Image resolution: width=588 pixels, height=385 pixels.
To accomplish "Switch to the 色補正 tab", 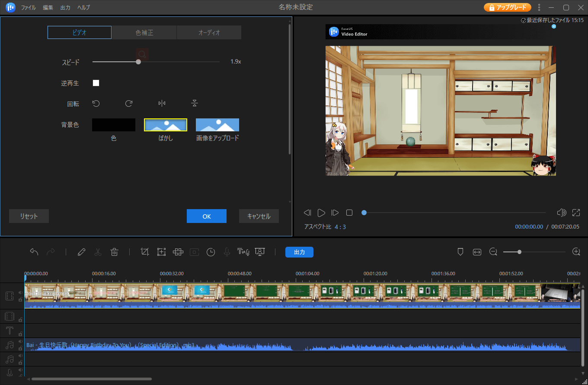I will (144, 32).
